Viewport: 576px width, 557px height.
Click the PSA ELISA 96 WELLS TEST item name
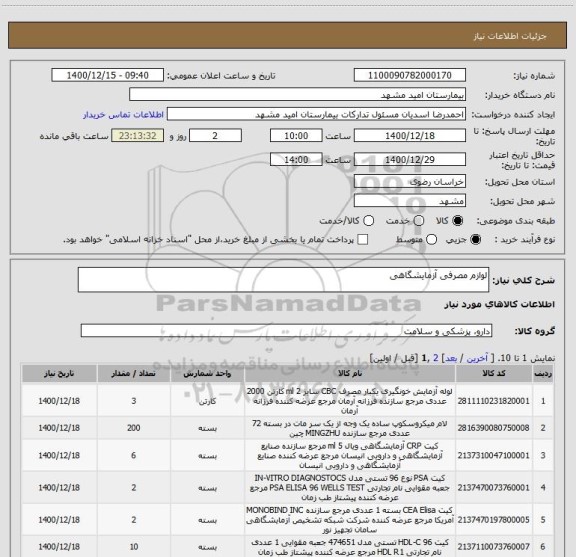coord(350,488)
